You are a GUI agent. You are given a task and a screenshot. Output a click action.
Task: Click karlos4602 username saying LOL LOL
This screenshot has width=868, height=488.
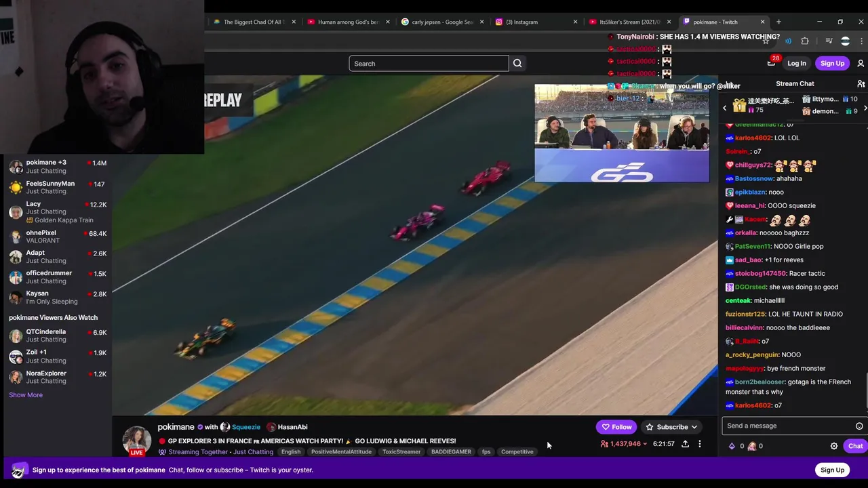coord(753,138)
